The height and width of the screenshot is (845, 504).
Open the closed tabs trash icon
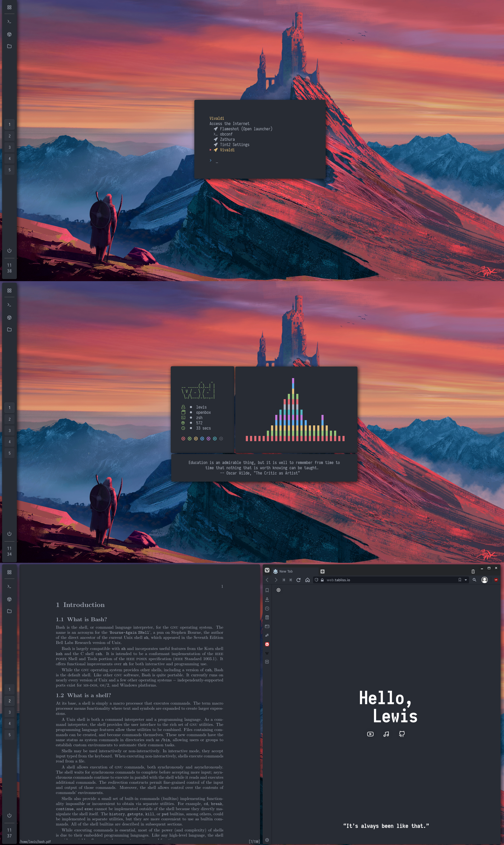[x=473, y=571]
